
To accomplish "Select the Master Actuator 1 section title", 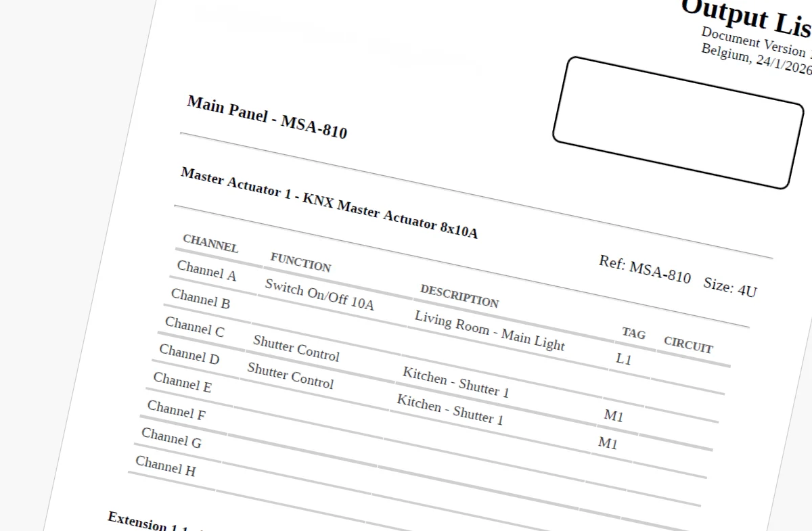I will click(x=329, y=203).
